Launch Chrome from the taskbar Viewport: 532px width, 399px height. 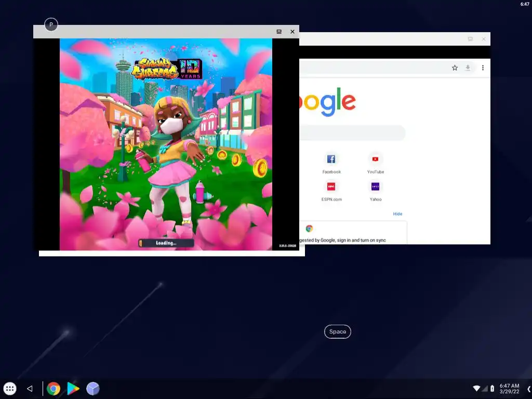click(54, 389)
